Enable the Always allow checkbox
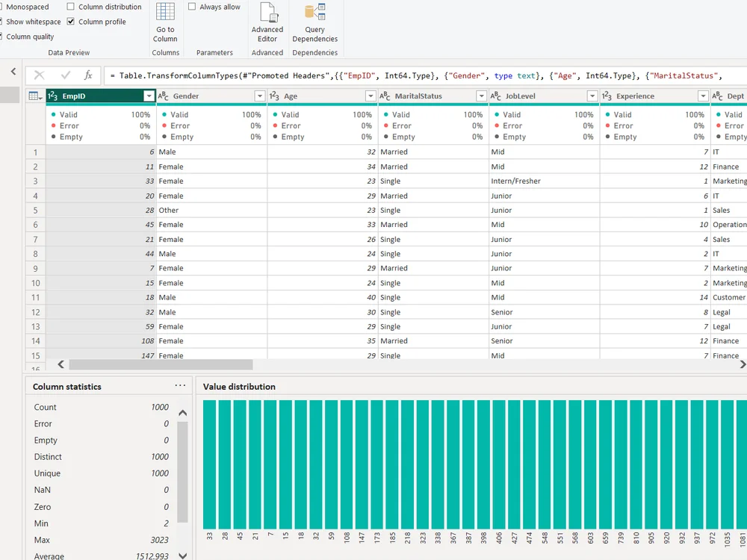747x560 pixels. click(x=192, y=7)
